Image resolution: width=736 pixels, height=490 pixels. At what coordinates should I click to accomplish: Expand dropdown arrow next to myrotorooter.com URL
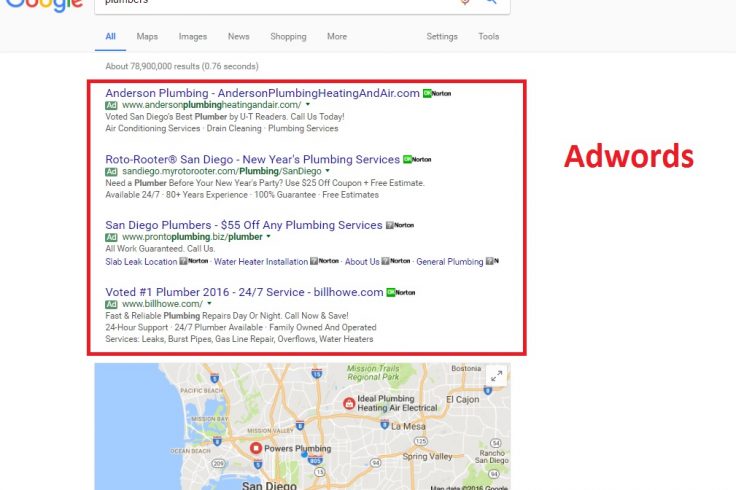328,171
